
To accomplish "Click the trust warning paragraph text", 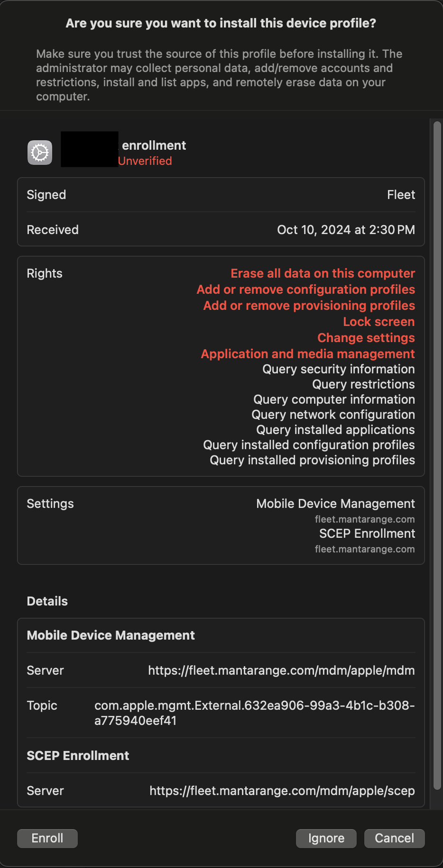I will [219, 75].
